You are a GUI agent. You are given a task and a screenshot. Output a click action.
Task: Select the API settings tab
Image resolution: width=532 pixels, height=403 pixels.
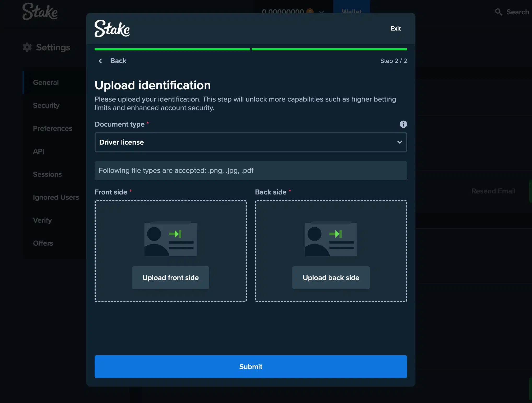[x=38, y=151]
